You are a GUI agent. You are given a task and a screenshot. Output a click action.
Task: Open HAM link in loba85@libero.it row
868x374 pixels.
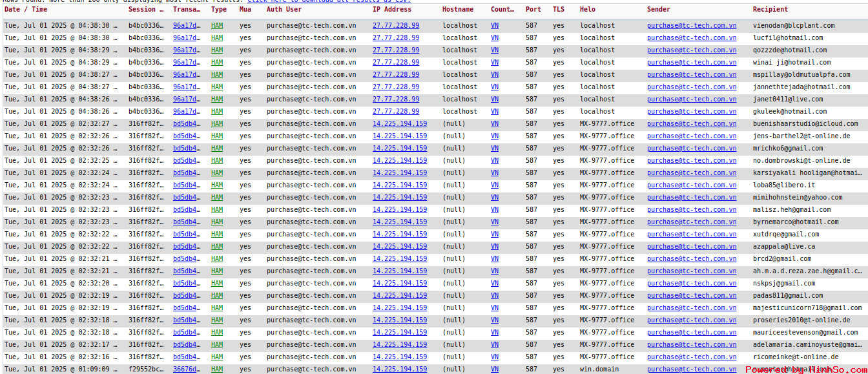pyautogui.click(x=217, y=185)
